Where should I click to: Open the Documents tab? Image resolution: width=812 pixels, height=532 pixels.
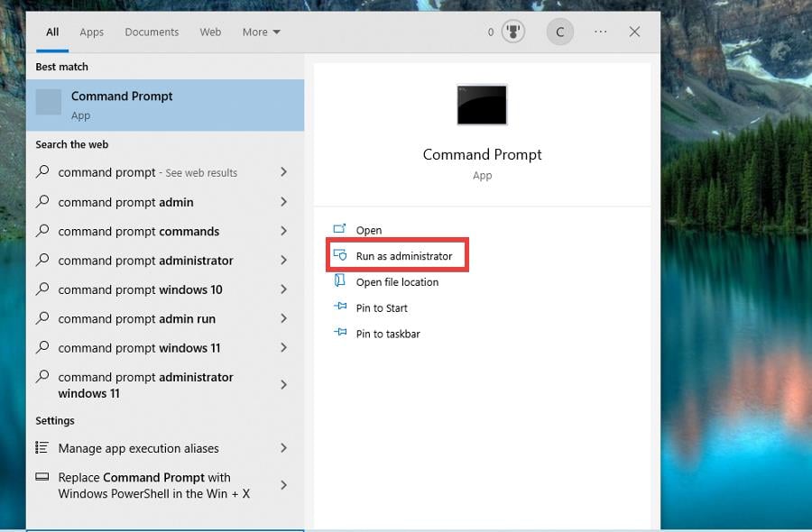152,32
